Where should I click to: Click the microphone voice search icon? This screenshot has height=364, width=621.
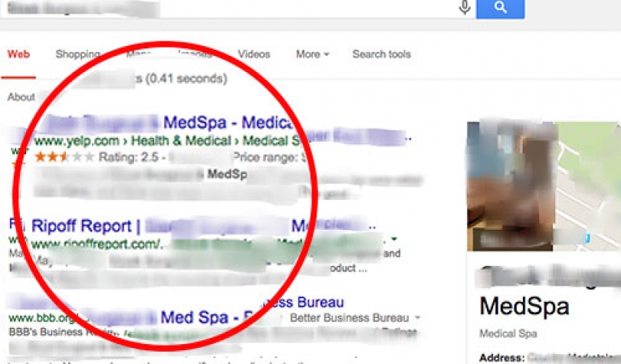(465, 7)
